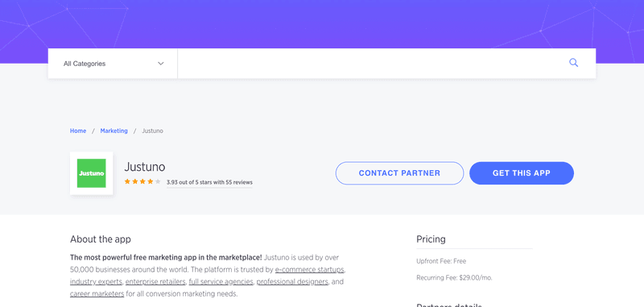Screen dimensions: 644x307
Task: Click the third orange rating star
Action: (142, 181)
